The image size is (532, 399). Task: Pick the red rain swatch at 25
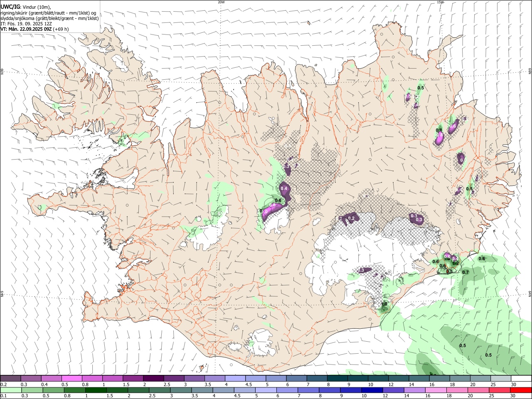click(500, 390)
